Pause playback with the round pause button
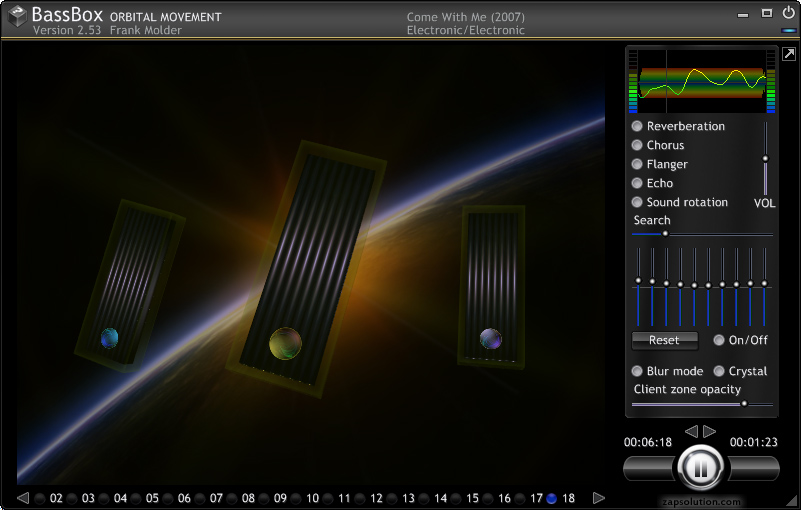Viewport: 801px width, 510px height. click(x=700, y=468)
